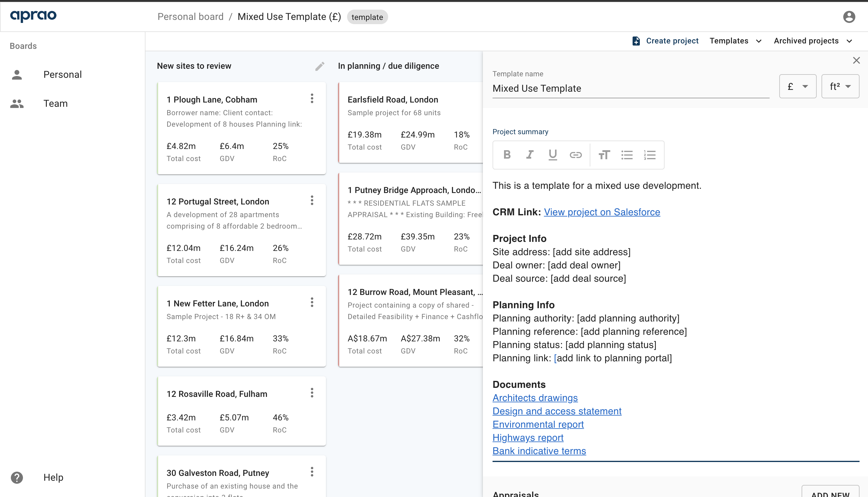This screenshot has height=497, width=868.
Task: Click the bold formatting icon
Action: tap(507, 156)
